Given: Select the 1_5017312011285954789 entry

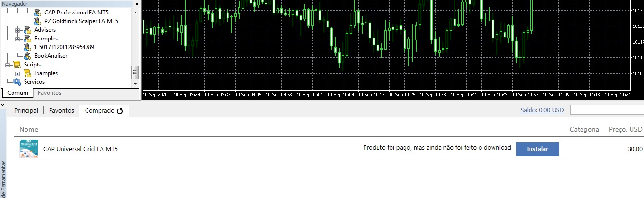Looking at the screenshot, I should 64,47.
